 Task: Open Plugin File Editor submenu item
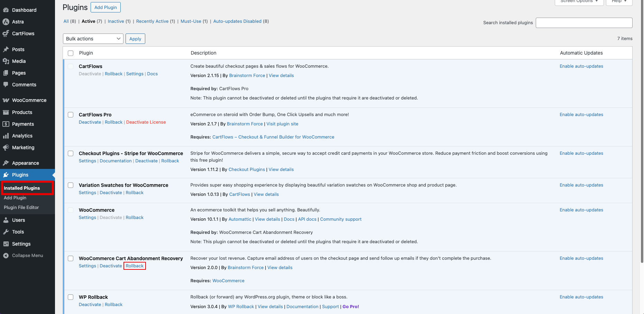click(x=21, y=207)
